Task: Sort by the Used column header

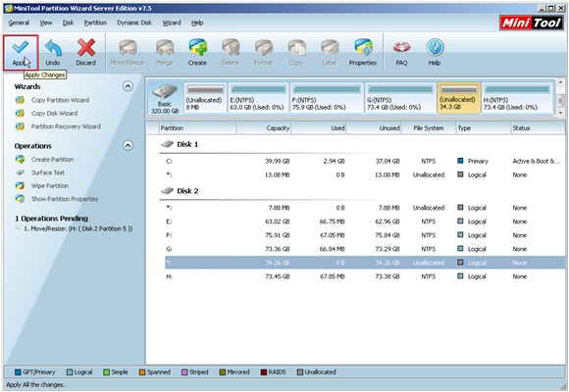Action: point(319,128)
